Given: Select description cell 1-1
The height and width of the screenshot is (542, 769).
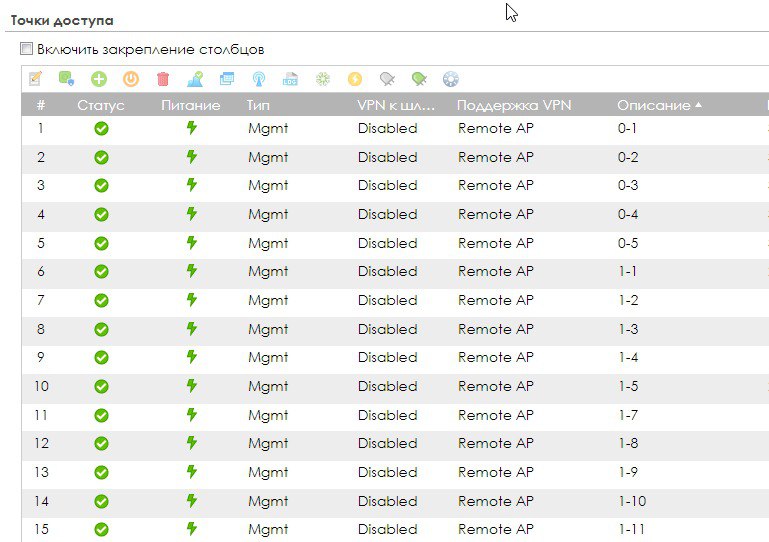Looking at the screenshot, I should point(628,271).
